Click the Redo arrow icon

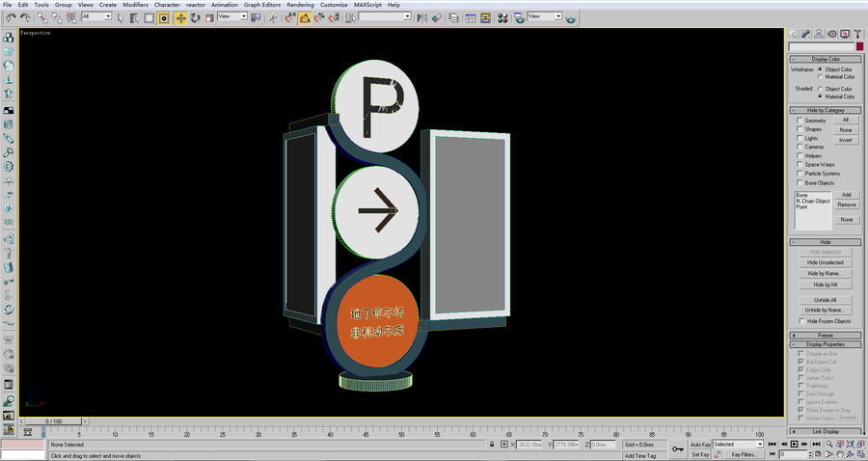pyautogui.click(x=25, y=17)
